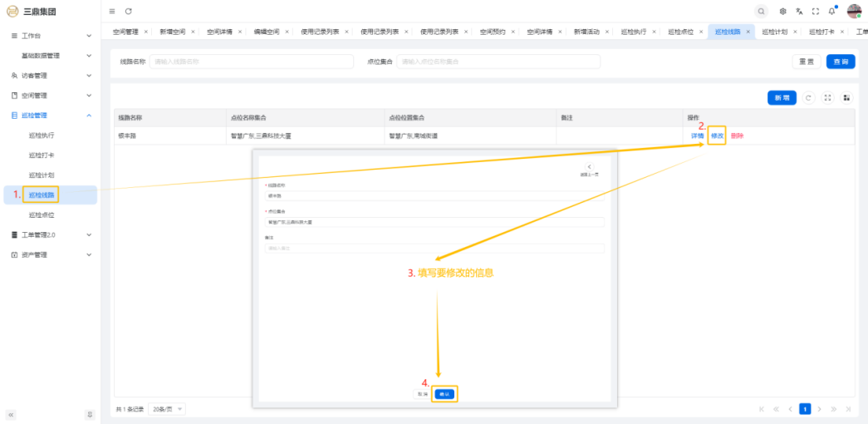Refresh table using circular arrow beside 新增
Image resolution: width=868 pixels, height=424 pixels.
(x=808, y=97)
